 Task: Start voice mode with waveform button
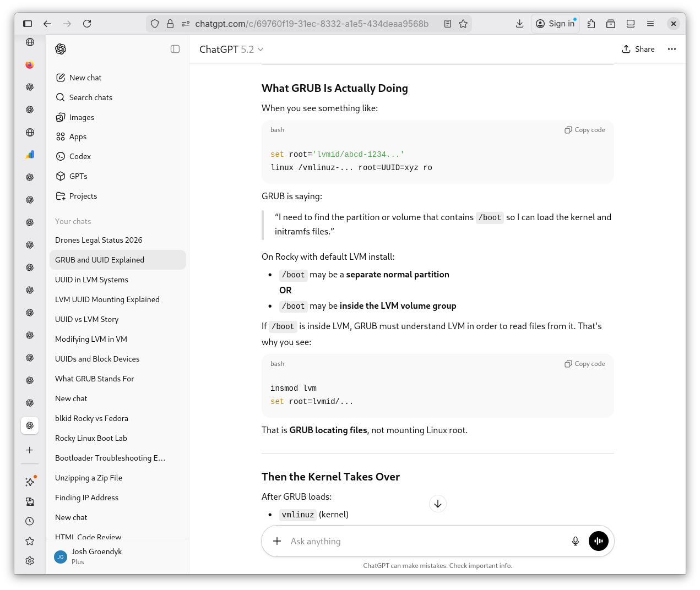(599, 541)
